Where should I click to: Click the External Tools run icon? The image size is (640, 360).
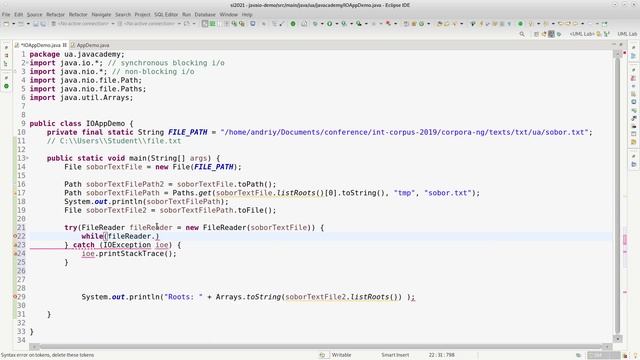[359, 24]
